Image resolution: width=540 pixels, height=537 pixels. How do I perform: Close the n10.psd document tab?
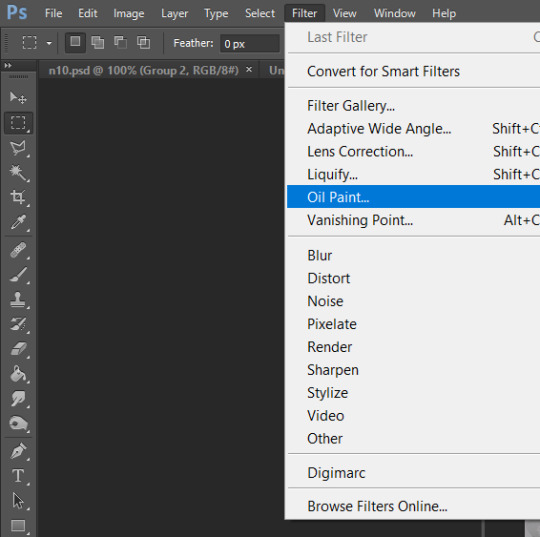coord(249,70)
